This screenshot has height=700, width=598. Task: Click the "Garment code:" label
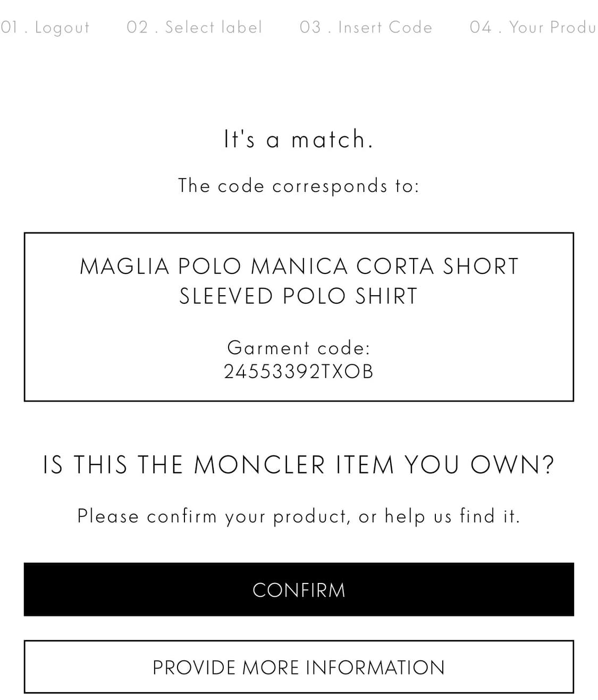pyautogui.click(x=299, y=347)
